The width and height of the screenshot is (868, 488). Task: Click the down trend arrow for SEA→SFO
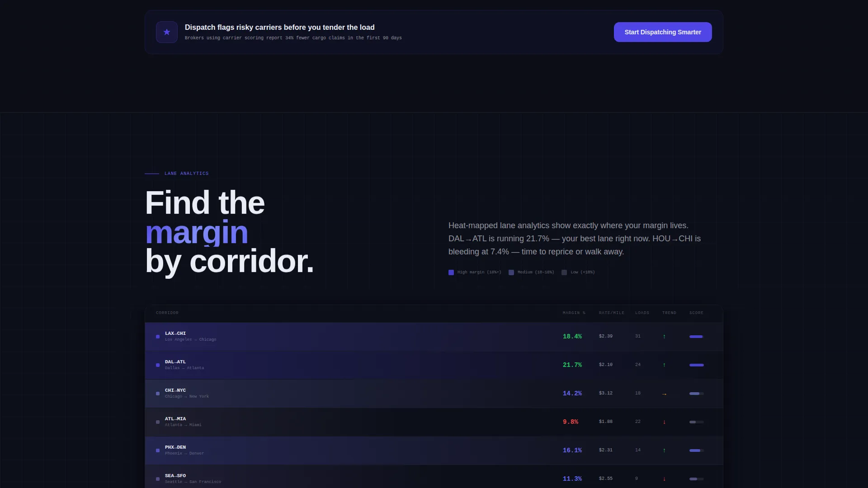664,479
